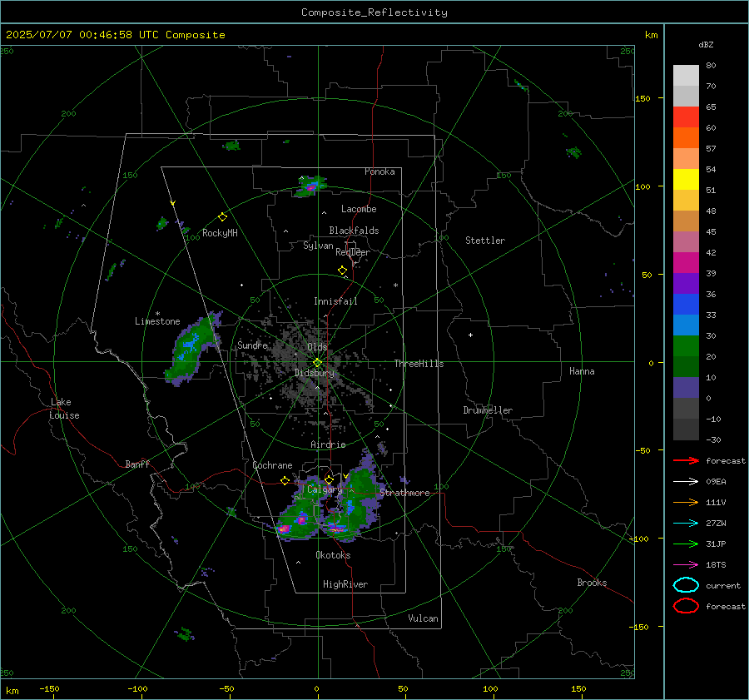Click the Vulcan label on map
The image size is (749, 700).
pyautogui.click(x=423, y=618)
